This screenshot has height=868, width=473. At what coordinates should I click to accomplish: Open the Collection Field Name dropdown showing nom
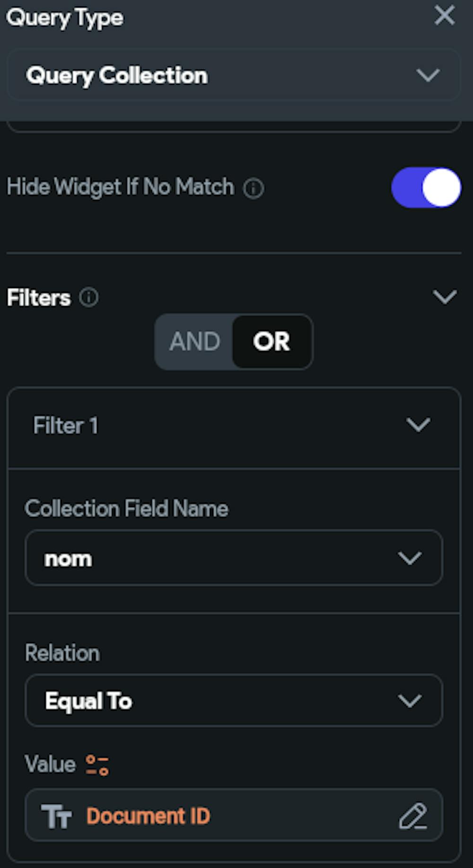point(233,558)
